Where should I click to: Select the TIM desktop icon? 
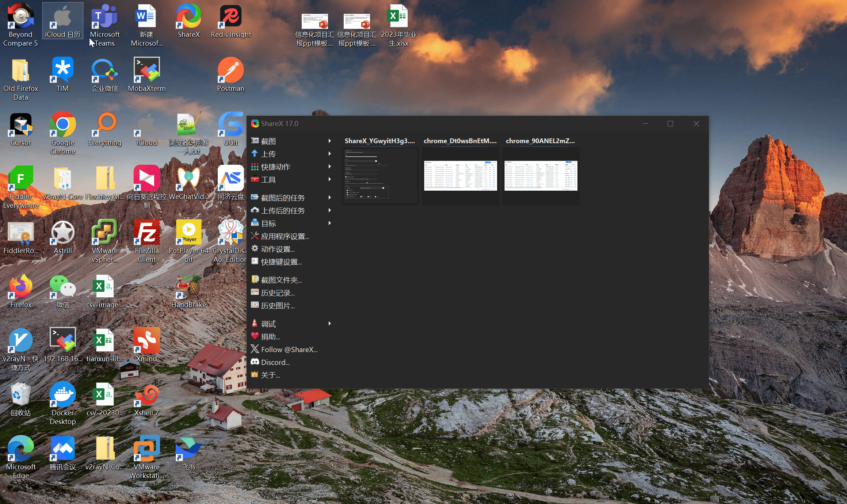point(62,75)
